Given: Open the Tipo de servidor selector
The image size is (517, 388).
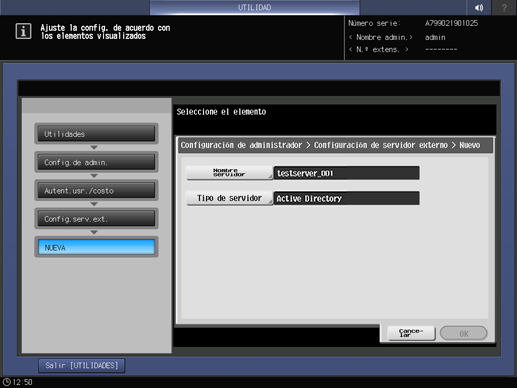Looking at the screenshot, I should click(x=229, y=198).
